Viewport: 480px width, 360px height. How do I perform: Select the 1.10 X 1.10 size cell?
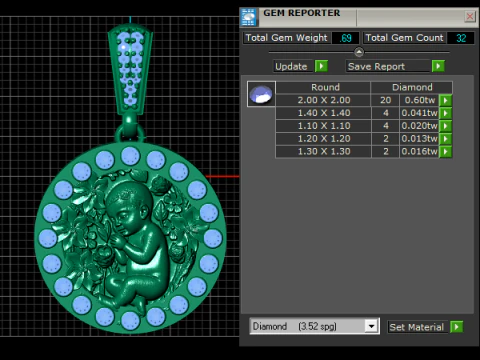324,126
